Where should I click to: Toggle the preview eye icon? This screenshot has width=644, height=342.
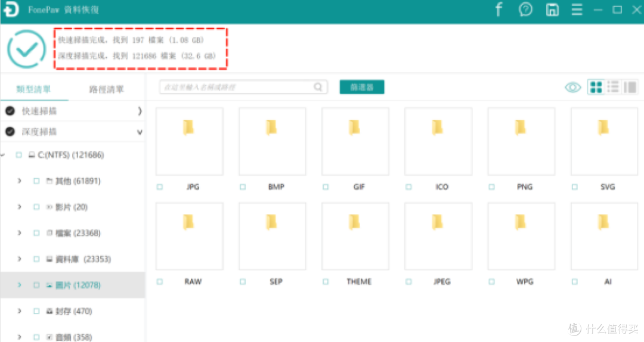572,87
